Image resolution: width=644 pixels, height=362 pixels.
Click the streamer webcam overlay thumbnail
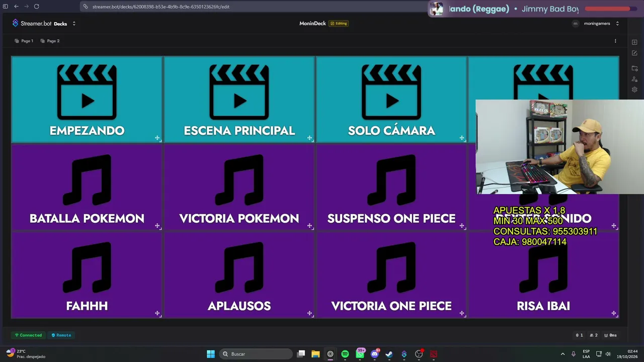click(x=559, y=147)
